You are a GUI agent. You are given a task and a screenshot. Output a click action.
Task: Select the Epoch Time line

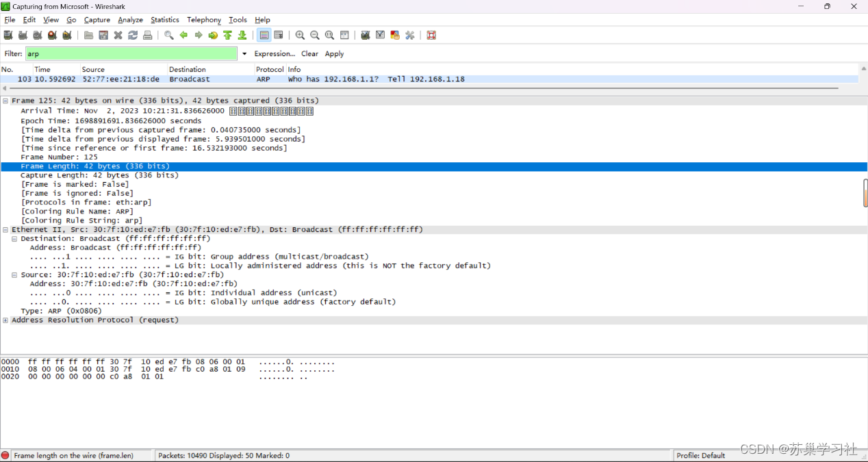coord(111,121)
